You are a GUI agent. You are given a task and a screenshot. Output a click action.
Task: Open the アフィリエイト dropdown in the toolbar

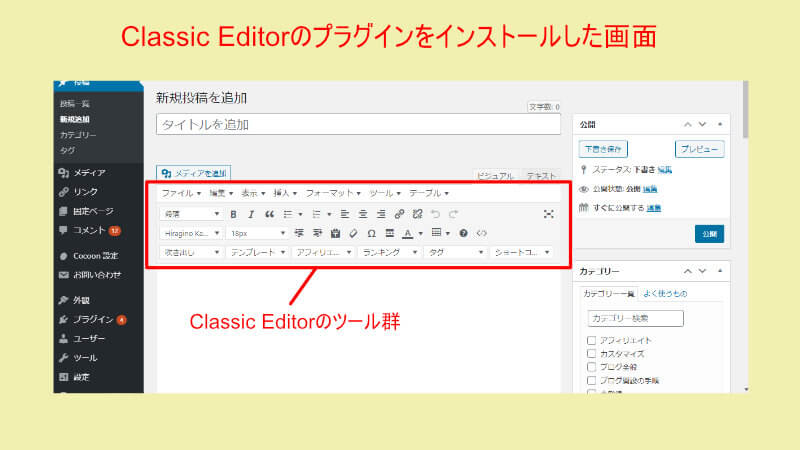pos(323,252)
